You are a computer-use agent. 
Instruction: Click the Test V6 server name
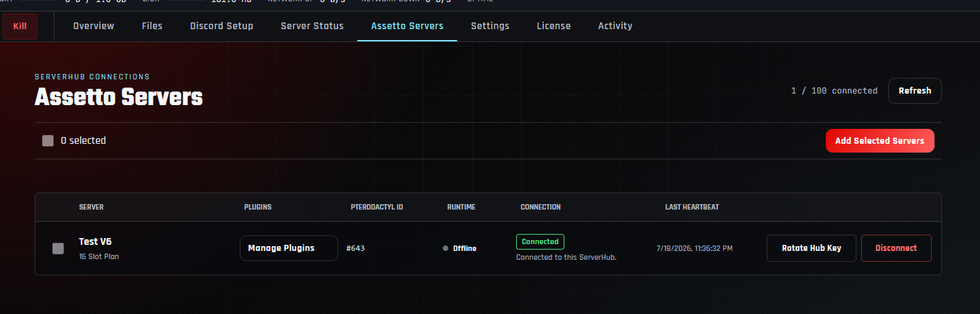95,241
